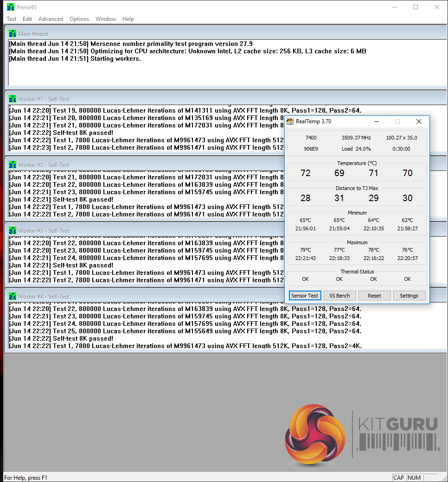Minimize the Prime95 window

(x=395, y=7)
